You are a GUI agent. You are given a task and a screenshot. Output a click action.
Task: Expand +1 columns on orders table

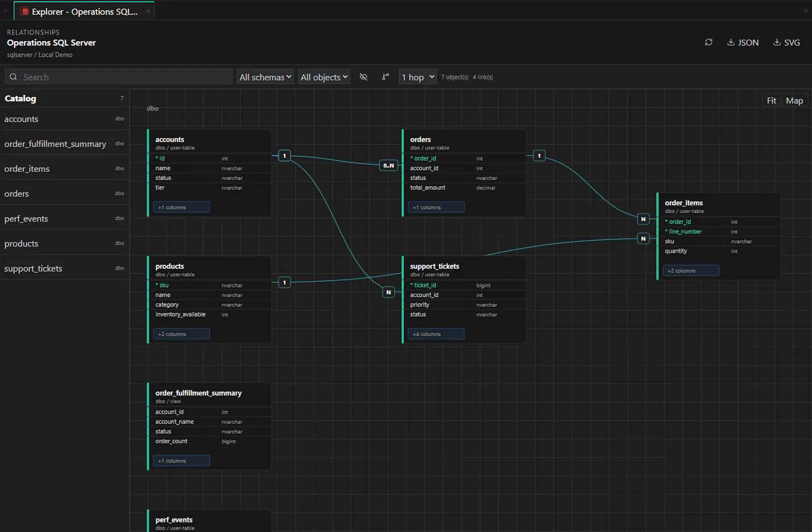click(436, 207)
